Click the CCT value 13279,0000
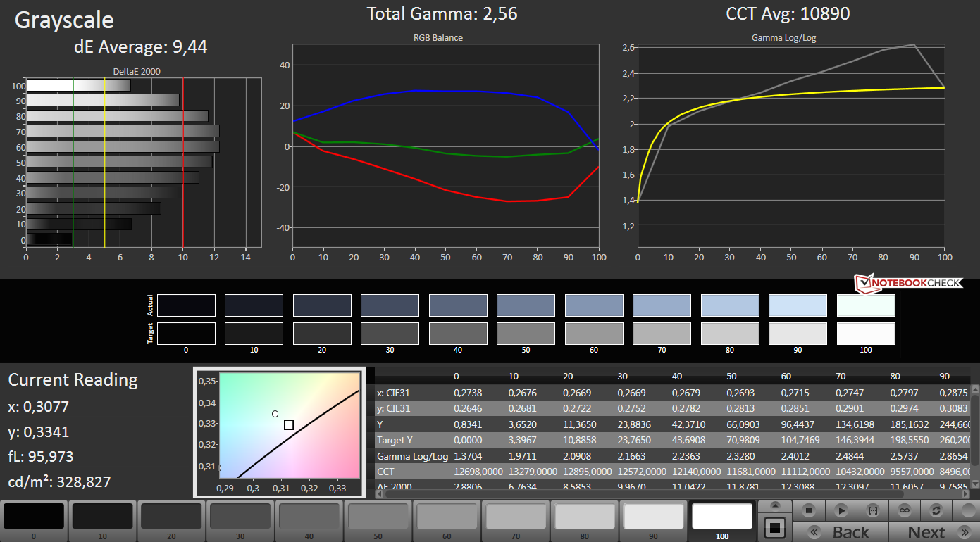 (x=533, y=471)
